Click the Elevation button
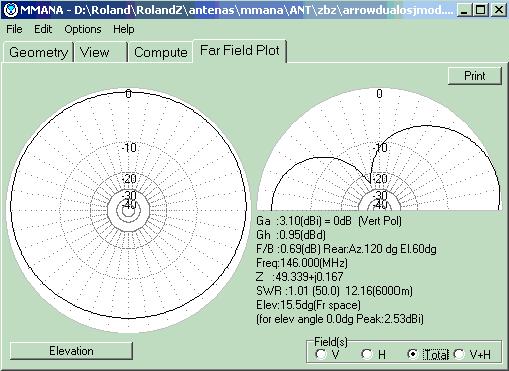509x371 pixels. point(71,351)
